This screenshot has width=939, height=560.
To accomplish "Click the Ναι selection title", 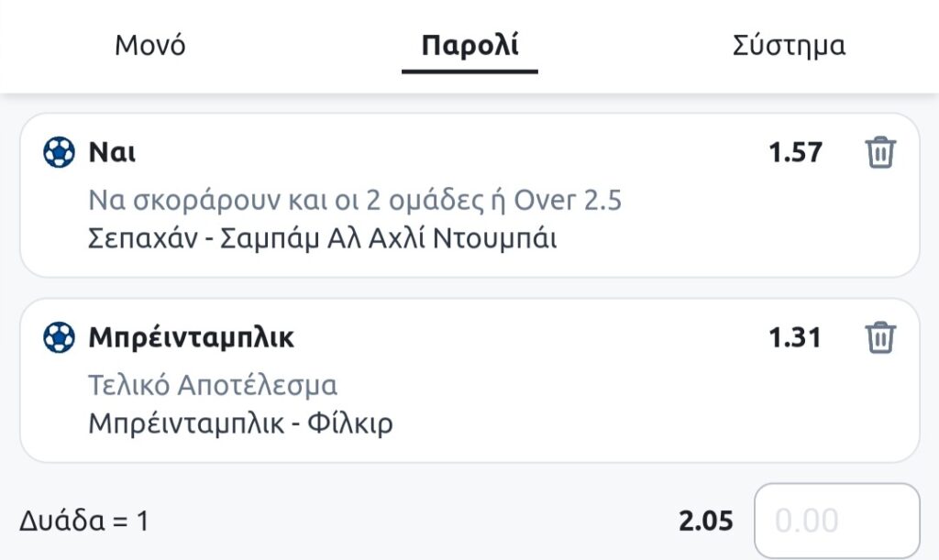I will (x=112, y=152).
